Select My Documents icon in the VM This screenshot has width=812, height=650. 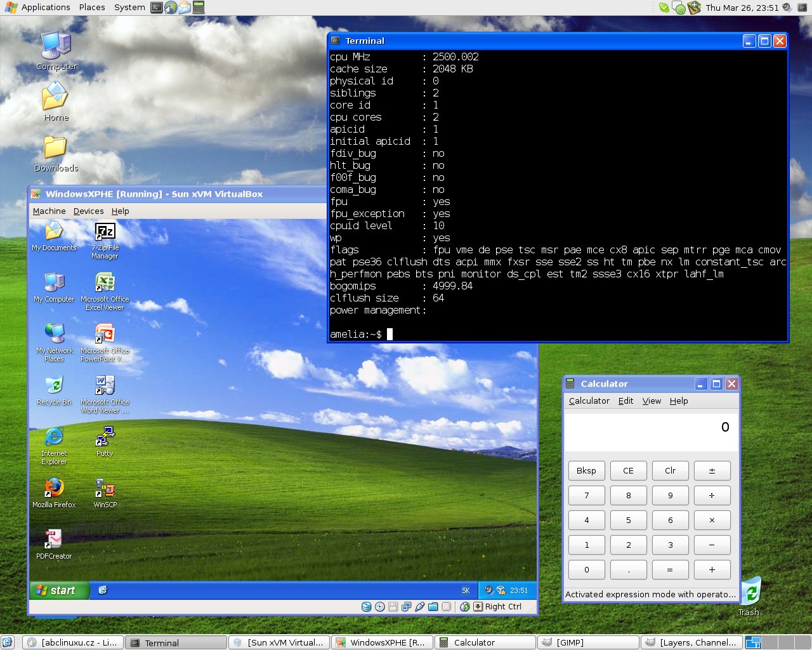[54, 236]
